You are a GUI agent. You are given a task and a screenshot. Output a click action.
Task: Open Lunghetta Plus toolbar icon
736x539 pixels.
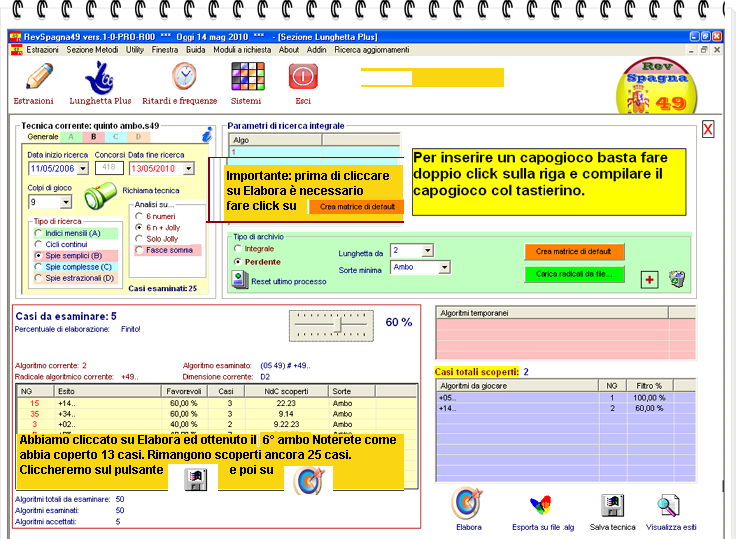(x=100, y=78)
